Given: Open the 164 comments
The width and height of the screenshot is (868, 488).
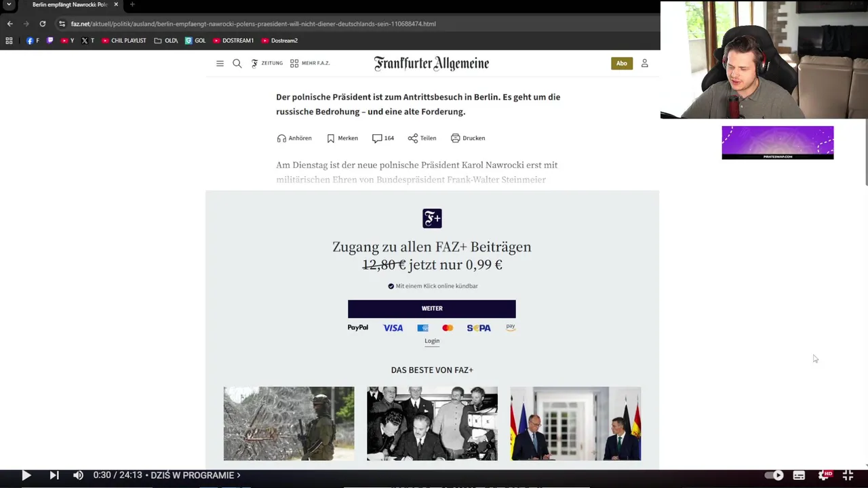Looking at the screenshot, I should point(383,138).
